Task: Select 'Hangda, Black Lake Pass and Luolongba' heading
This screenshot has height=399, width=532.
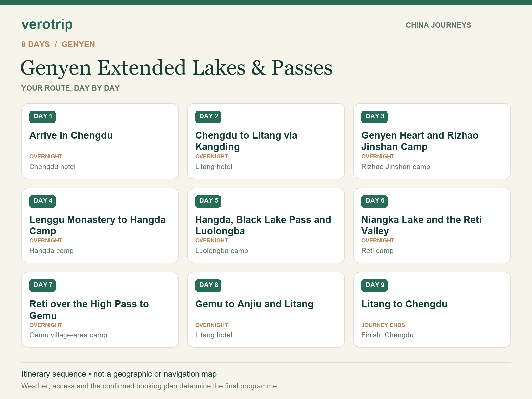Action: pos(263,225)
